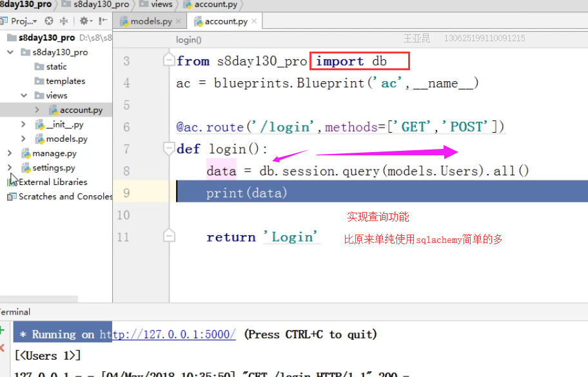Close the models.py tab

pos(179,21)
